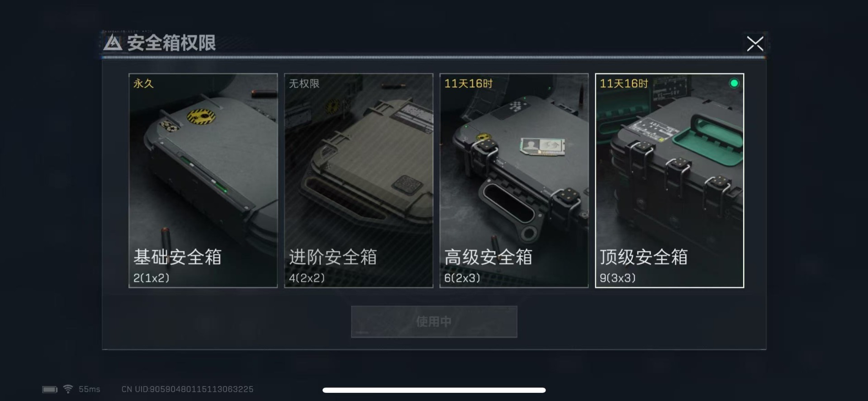Click the 无权限 label on advanced safe
Screen dimensions: 868x401
[304, 84]
